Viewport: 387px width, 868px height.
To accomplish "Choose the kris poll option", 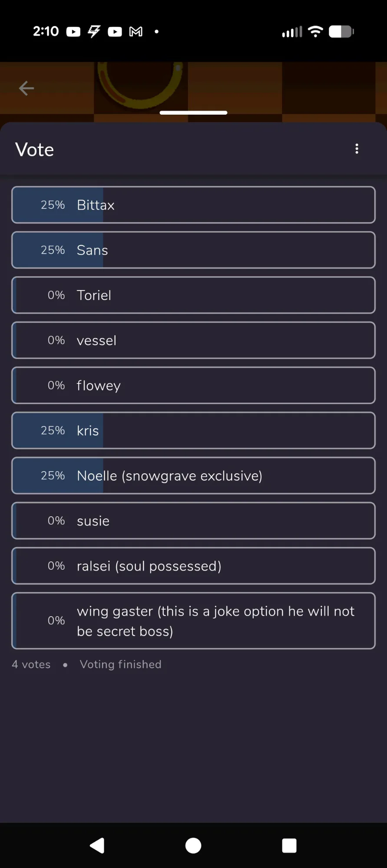I will [193, 431].
